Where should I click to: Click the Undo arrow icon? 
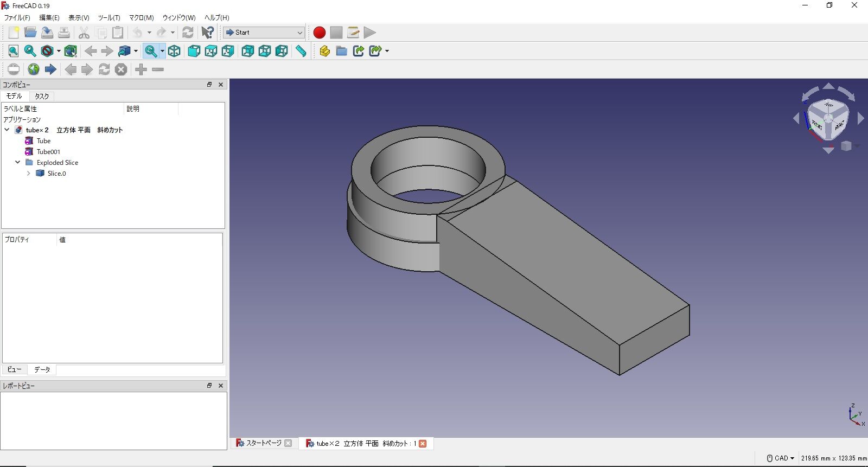[x=138, y=33]
